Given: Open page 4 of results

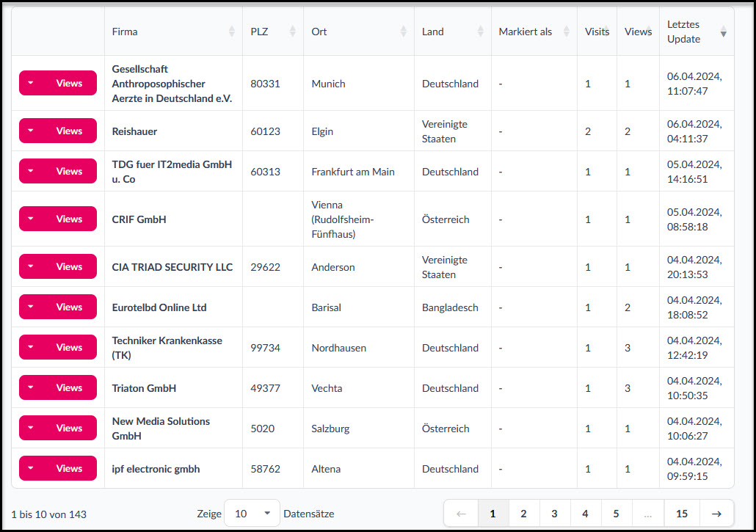Looking at the screenshot, I should point(585,514).
